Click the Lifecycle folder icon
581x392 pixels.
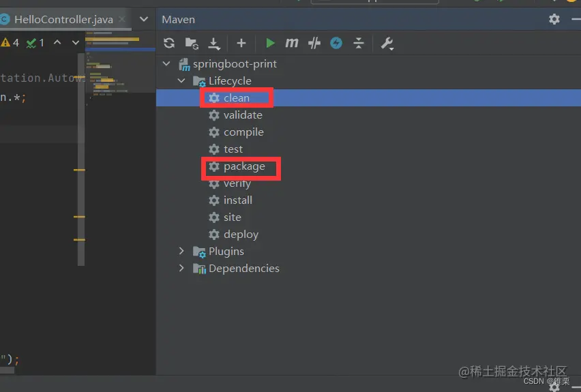(x=199, y=81)
